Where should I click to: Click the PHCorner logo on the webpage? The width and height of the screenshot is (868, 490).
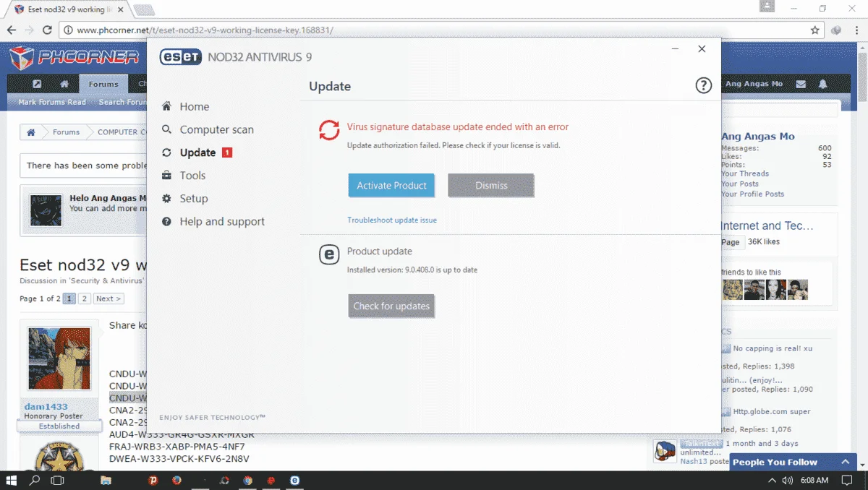(75, 57)
